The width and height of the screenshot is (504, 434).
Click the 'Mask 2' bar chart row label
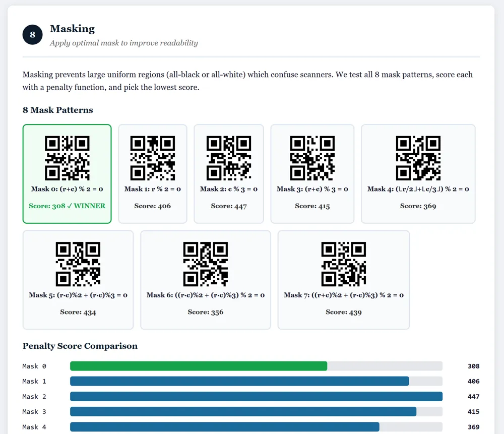[34, 396]
